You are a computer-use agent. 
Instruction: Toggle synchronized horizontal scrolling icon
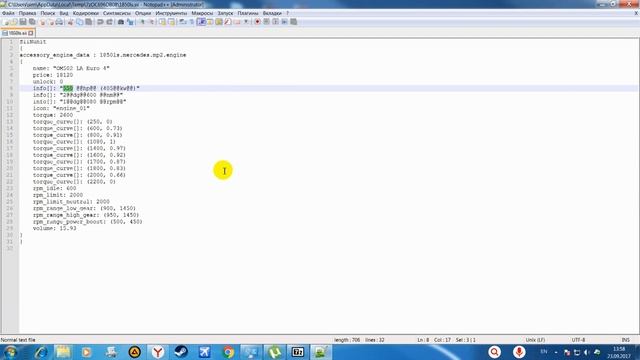(x=171, y=22)
